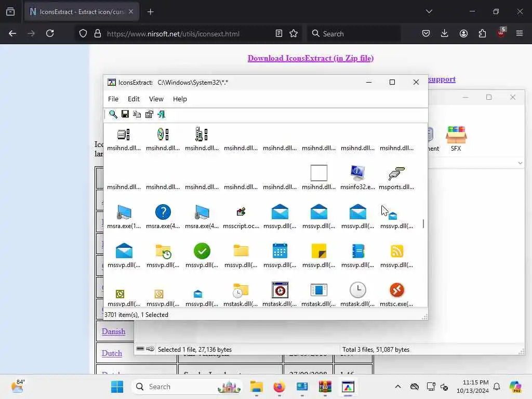Select the mscript.oc... script control icon
The width and height of the screenshot is (532, 399).
point(241,212)
